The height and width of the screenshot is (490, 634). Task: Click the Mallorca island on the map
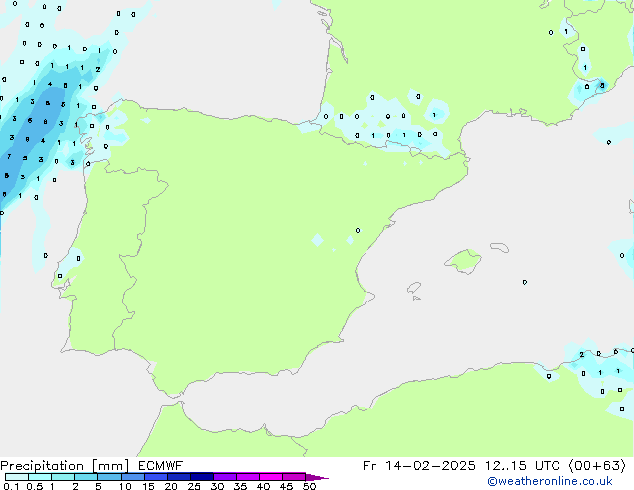[462, 262]
